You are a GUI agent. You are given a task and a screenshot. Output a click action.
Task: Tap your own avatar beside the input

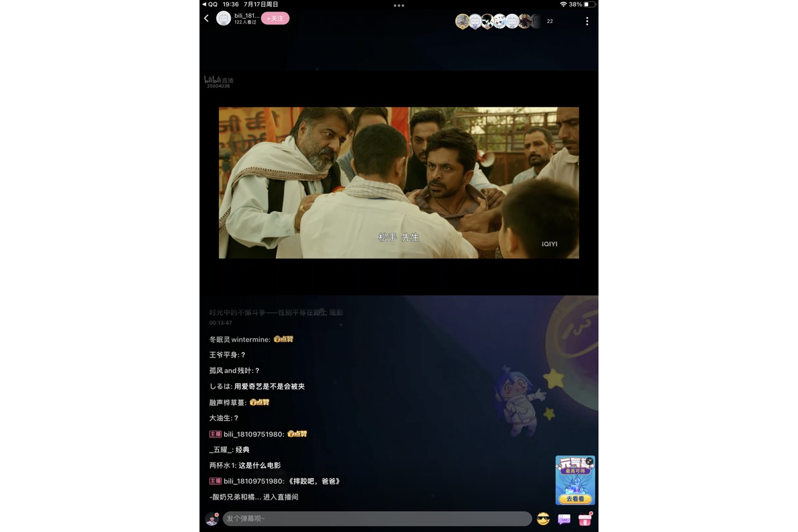[212, 519]
